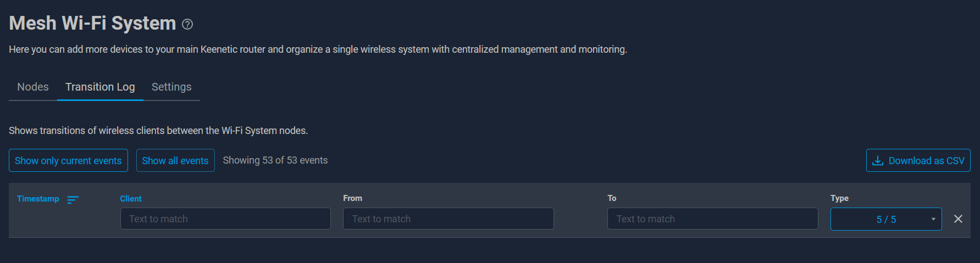
Task: Clear filters with the X icon
Action: (958, 219)
